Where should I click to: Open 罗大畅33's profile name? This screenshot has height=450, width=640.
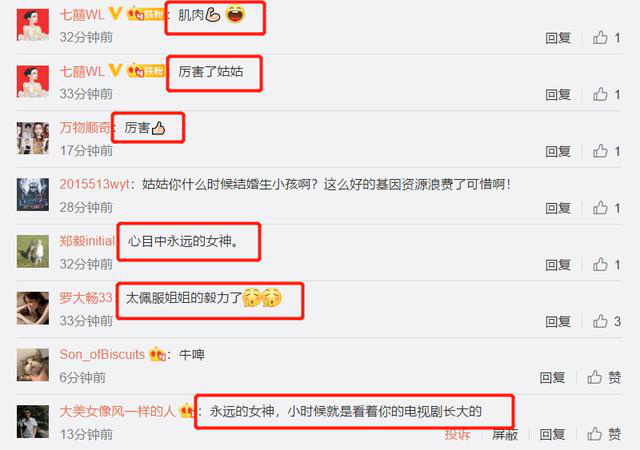tap(86, 298)
